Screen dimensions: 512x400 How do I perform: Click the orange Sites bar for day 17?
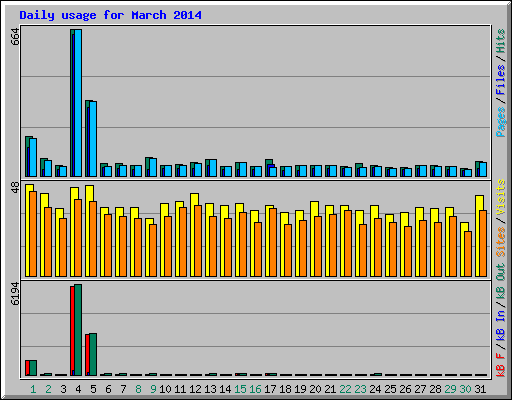click(273, 242)
